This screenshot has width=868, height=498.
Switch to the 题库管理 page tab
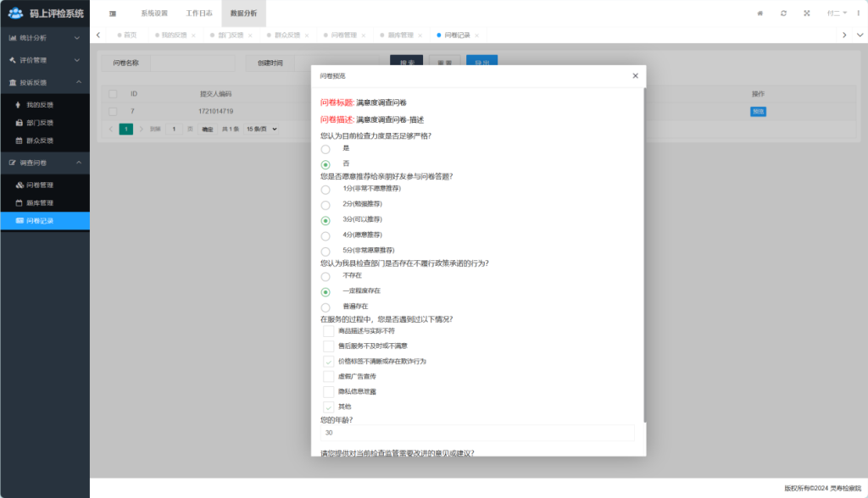(x=400, y=36)
